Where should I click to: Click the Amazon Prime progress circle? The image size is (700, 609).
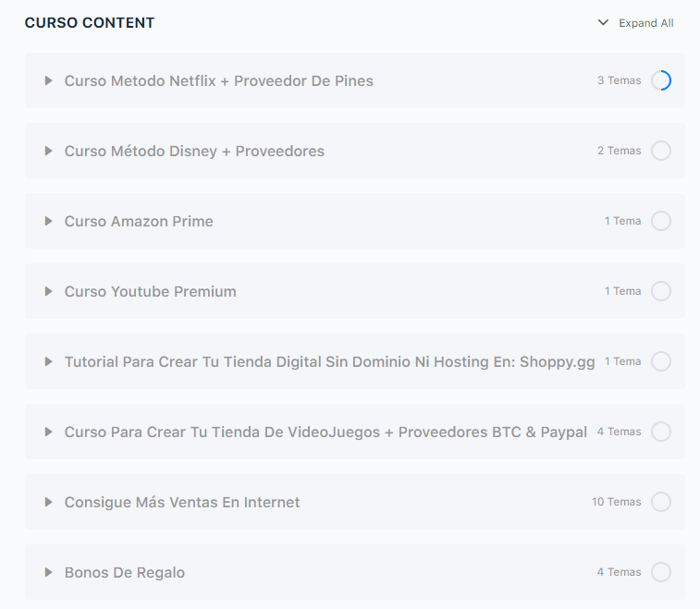661,221
